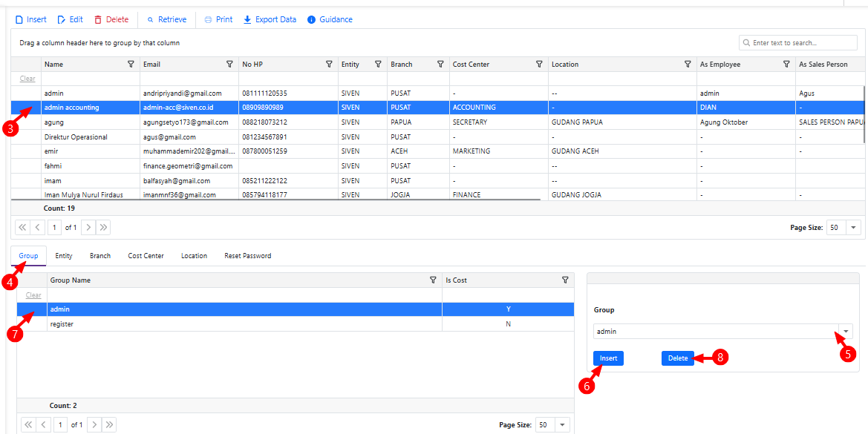This screenshot has width=868, height=434.
Task: Select the admin group row
Action: [x=296, y=309]
